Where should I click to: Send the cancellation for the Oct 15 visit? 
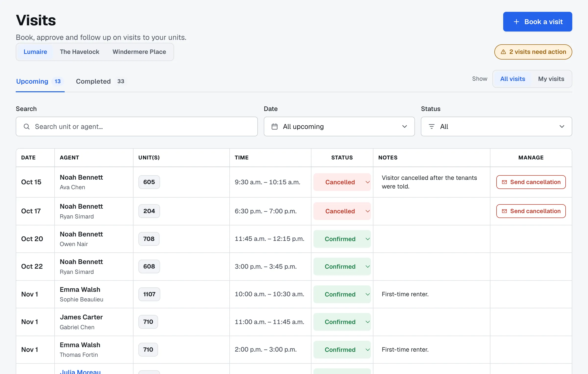[x=531, y=182]
